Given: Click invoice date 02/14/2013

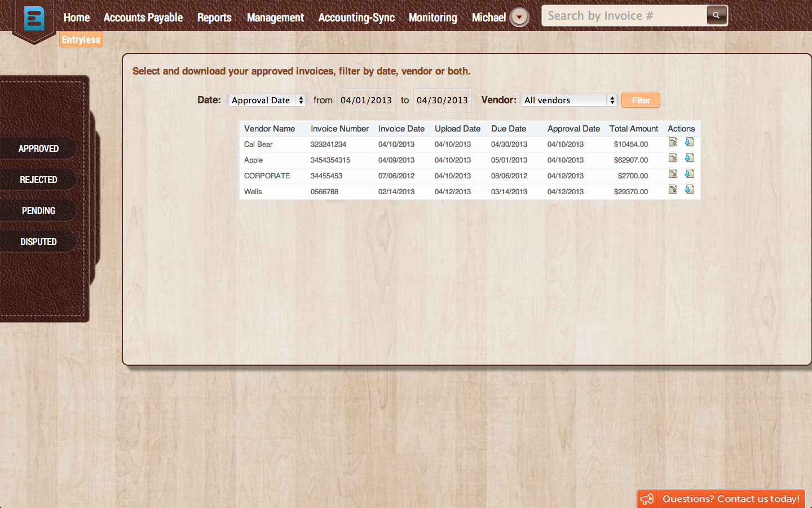Looking at the screenshot, I should coord(396,191).
